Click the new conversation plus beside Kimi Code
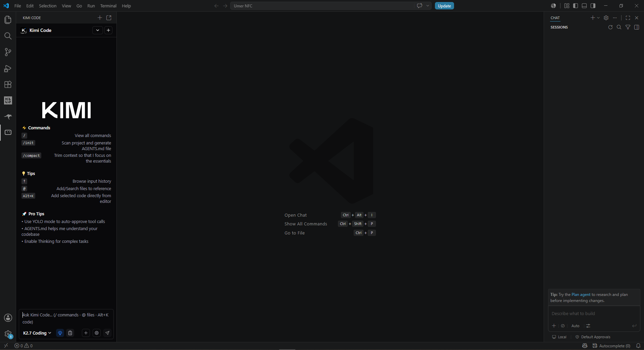Viewport: 644px width, 350px height. (x=108, y=30)
